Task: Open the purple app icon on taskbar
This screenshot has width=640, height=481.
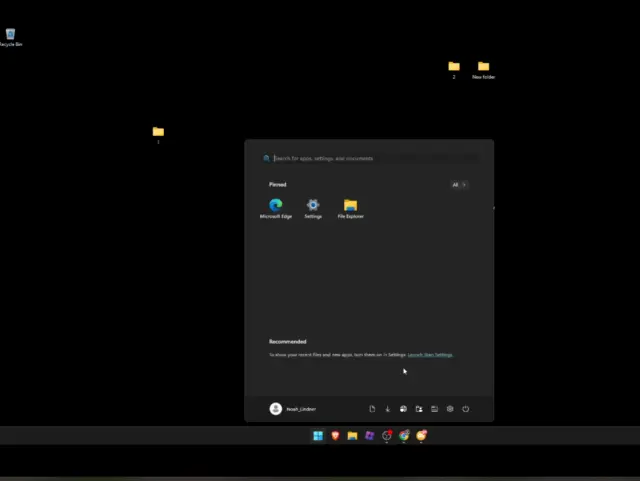Action: pos(369,436)
